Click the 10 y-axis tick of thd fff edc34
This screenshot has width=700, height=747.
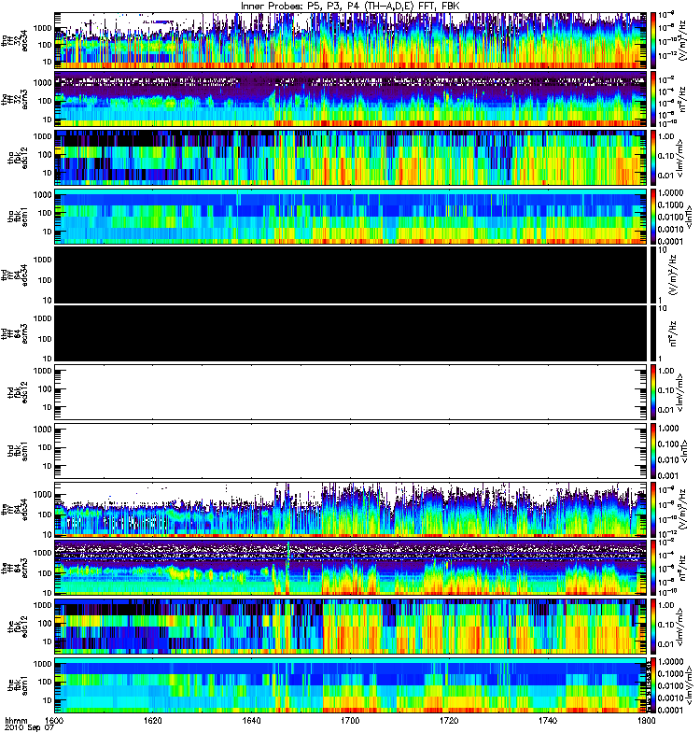tap(48, 300)
